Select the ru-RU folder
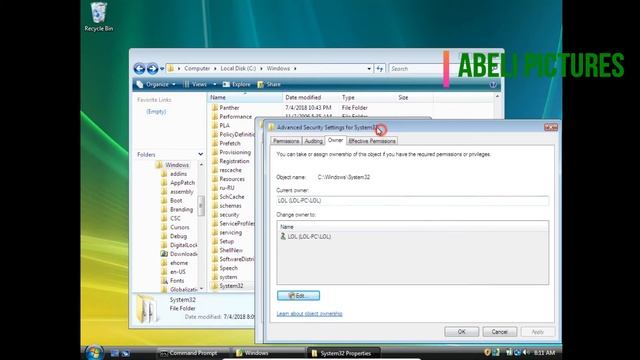The height and width of the screenshot is (360, 640). click(x=223, y=188)
